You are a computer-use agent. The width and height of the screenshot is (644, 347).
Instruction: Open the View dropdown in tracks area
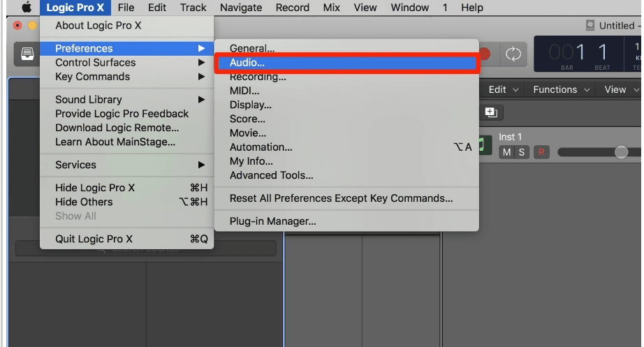pyautogui.click(x=622, y=89)
